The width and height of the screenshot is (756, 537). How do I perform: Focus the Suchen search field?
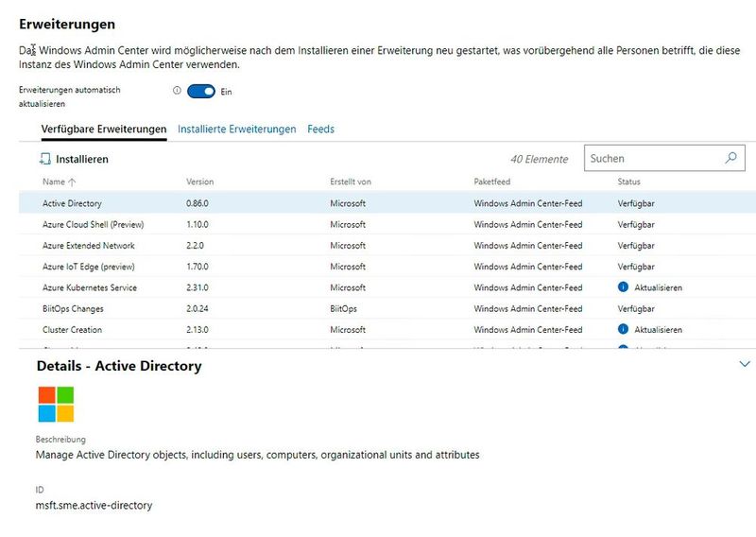pyautogui.click(x=664, y=158)
